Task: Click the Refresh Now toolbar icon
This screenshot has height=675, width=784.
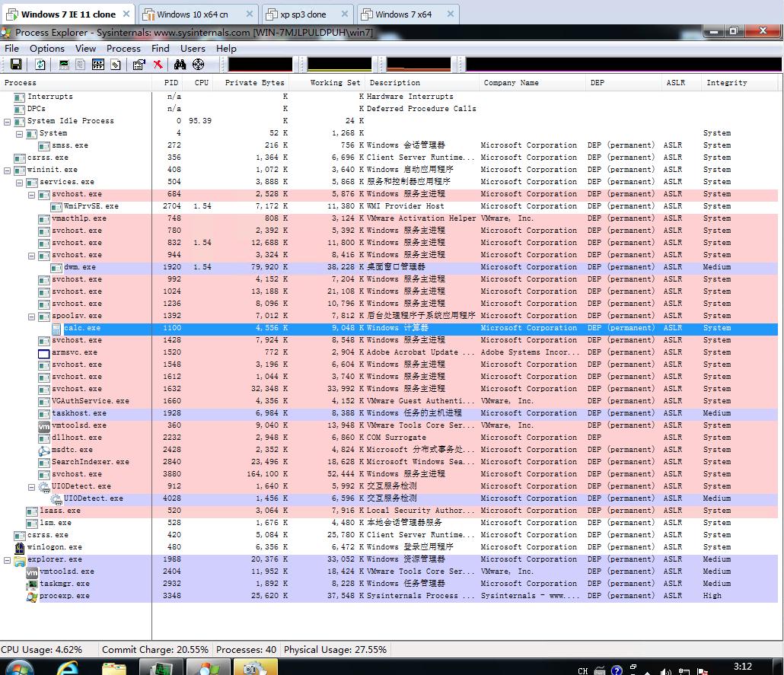Action: tap(40, 65)
